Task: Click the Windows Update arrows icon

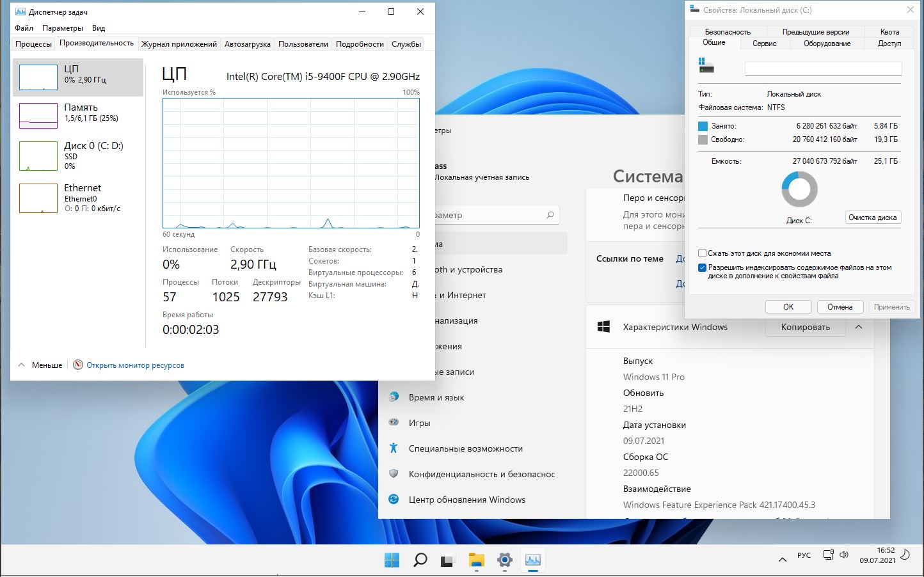Action: pos(394,499)
